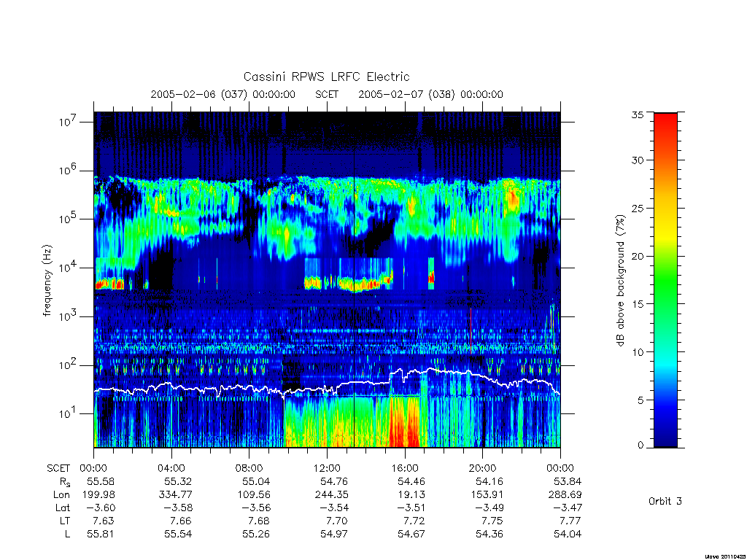Image resolution: width=747 pixels, height=560 pixels.
Task: Click the 04:00 SCET time tick label
Action: (x=171, y=468)
